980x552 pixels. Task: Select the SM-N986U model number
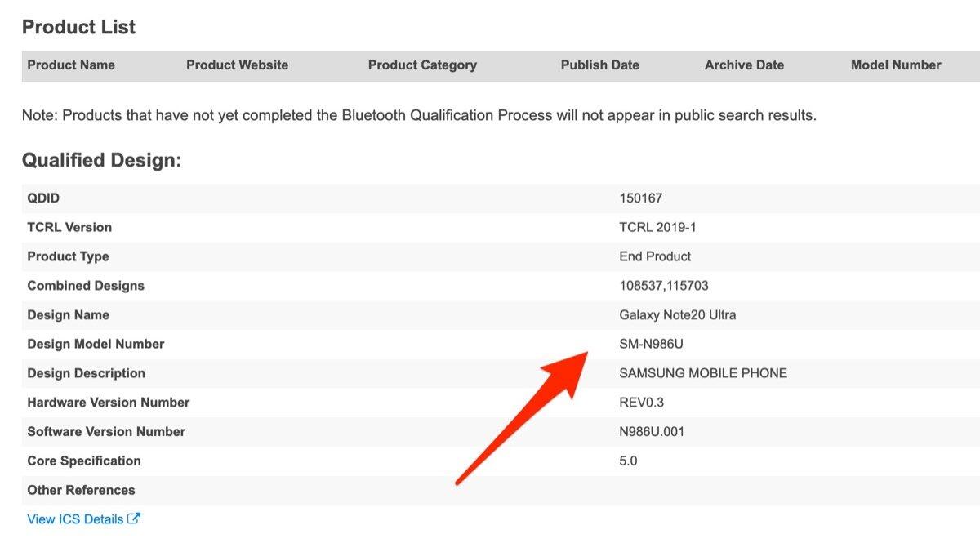point(651,345)
